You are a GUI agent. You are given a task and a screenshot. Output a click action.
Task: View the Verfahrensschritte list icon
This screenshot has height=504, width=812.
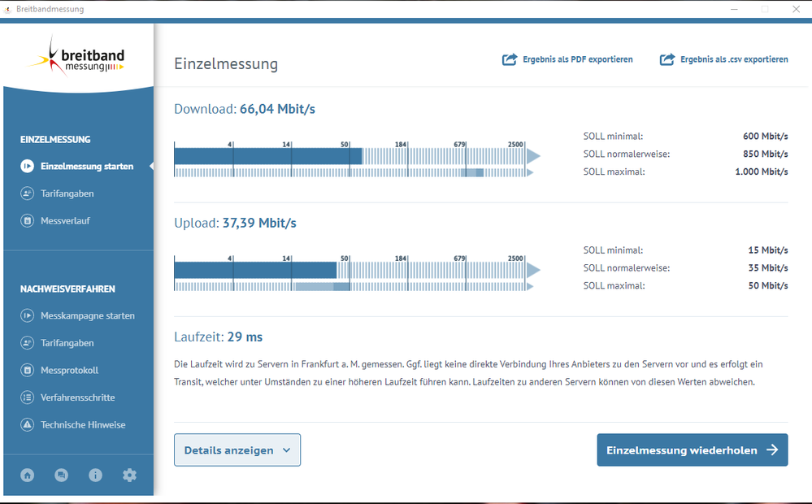27,397
